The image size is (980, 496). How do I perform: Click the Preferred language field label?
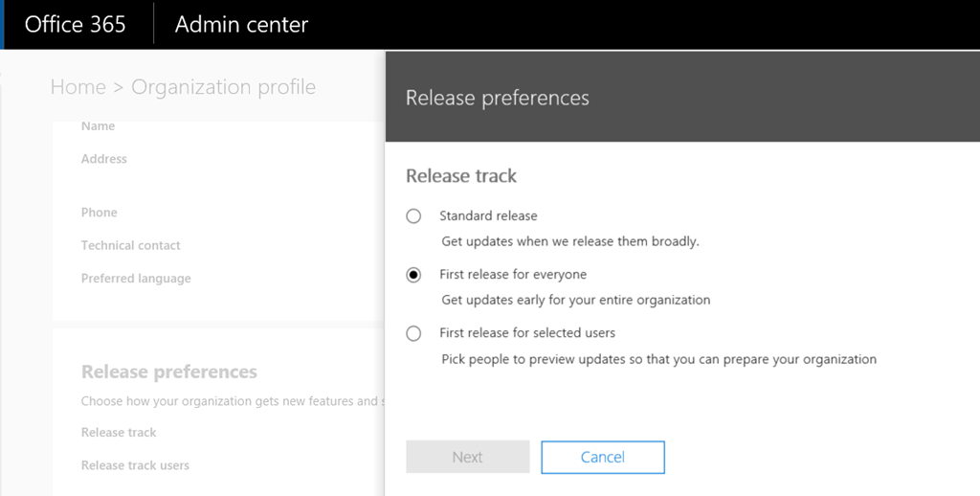tap(136, 279)
